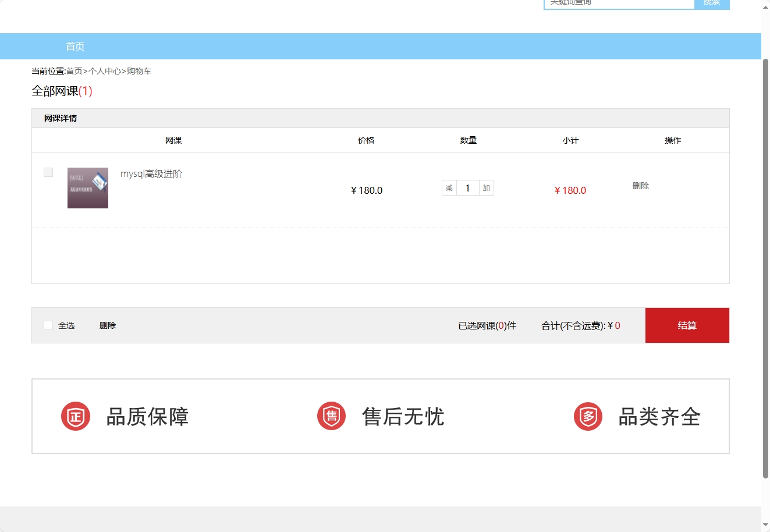Open the mysql高级进阶 course thumbnail

pyautogui.click(x=87, y=187)
